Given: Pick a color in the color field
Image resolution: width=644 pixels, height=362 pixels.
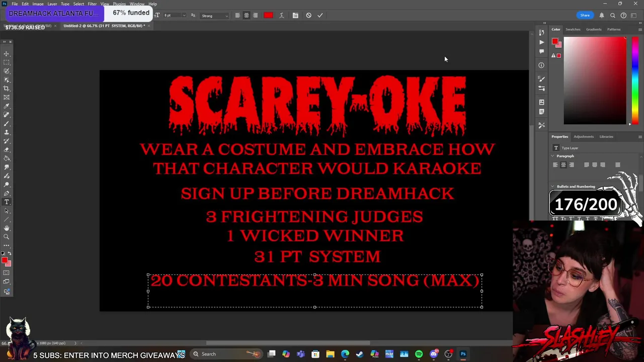Looking at the screenshot, I should point(595,80).
